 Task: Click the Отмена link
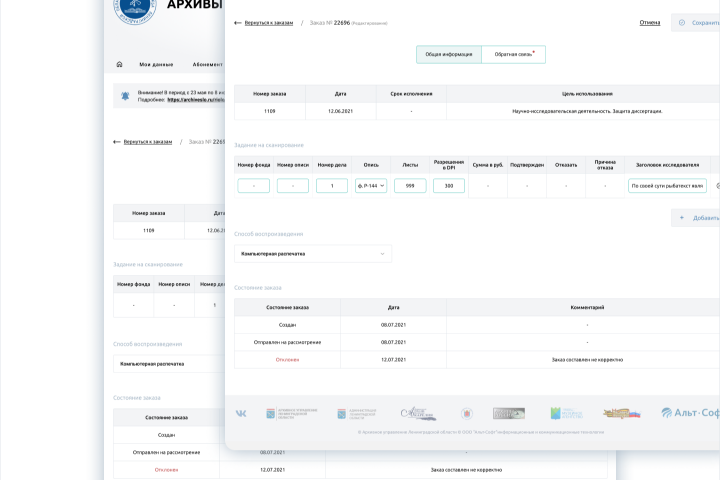pos(650,23)
